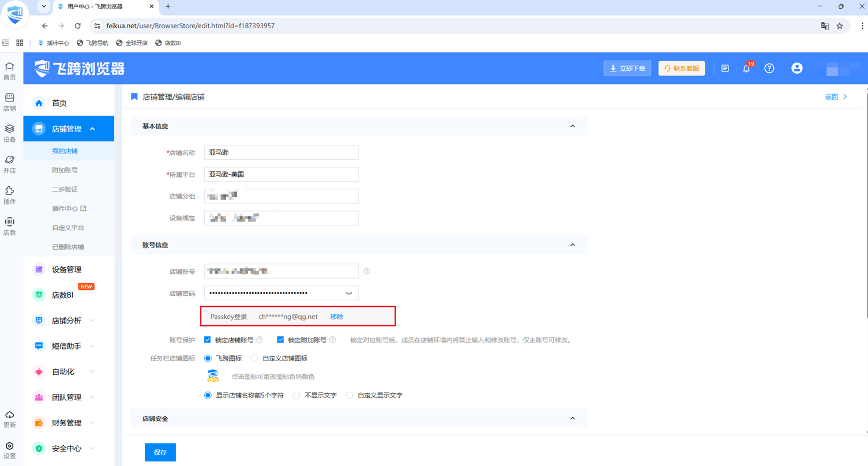Viewport: 868px width, 466px height.
Task: Uncheck 锁定附加账号 checkbox
Action: pyautogui.click(x=280, y=340)
